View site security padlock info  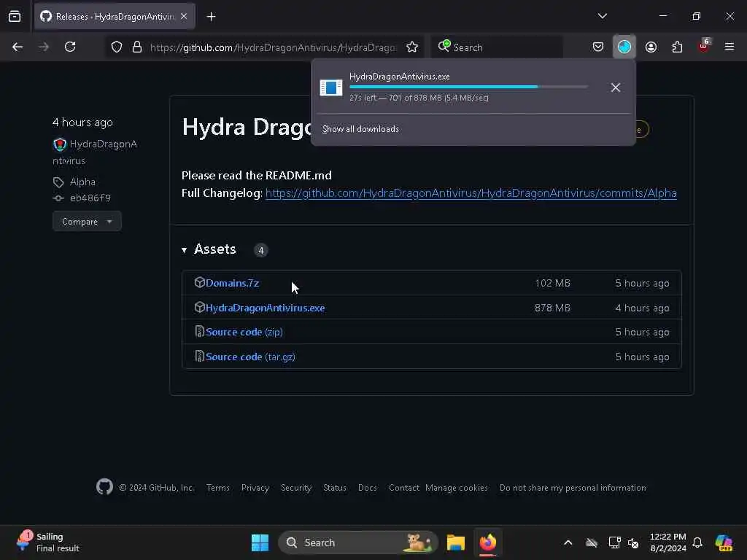point(137,47)
